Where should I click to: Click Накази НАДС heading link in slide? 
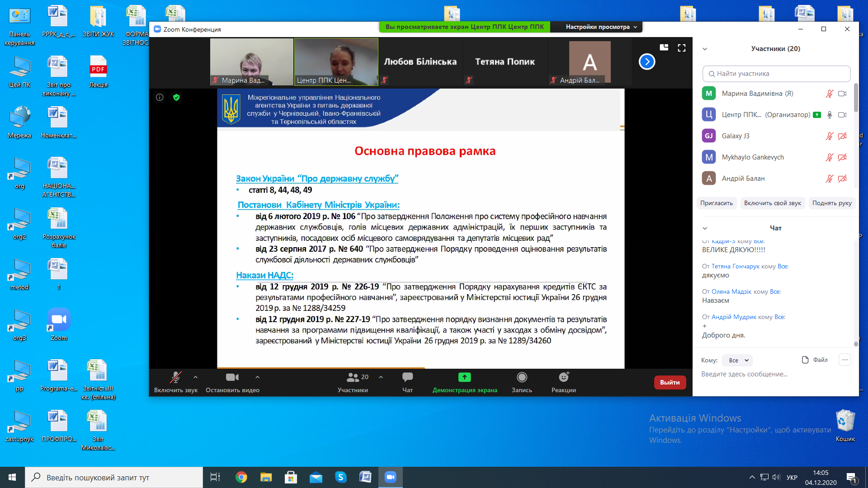pos(265,275)
